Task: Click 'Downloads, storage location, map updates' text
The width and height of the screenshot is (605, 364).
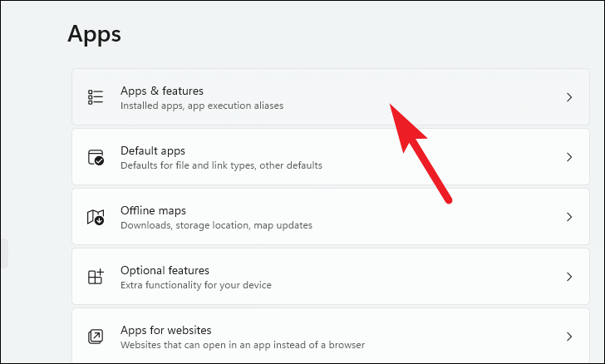Action: point(216,225)
